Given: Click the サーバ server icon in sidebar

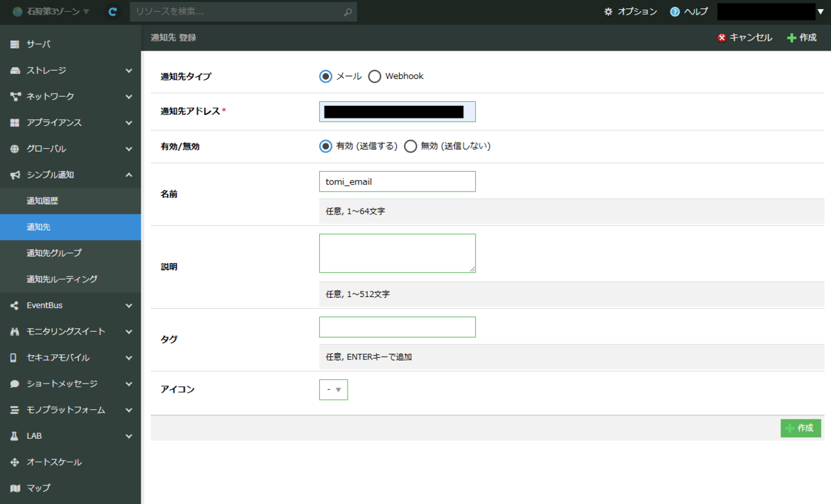Looking at the screenshot, I should pyautogui.click(x=15, y=44).
